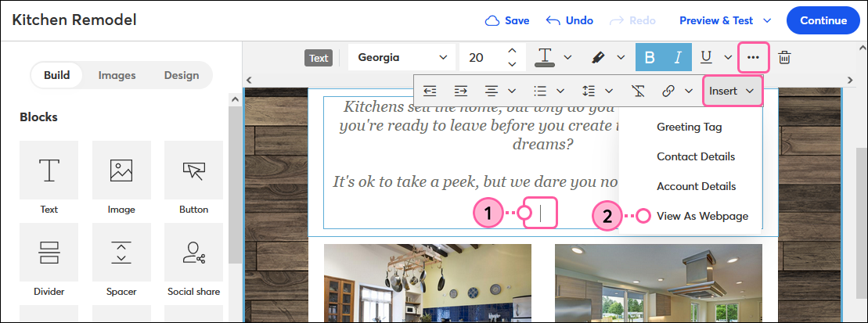868x323 pixels.
Task: Switch to the Design tab
Action: click(x=182, y=75)
